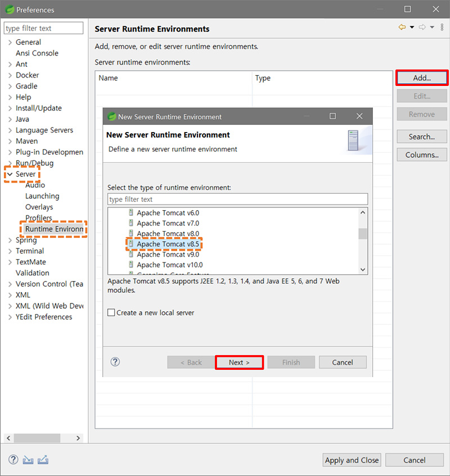The height and width of the screenshot is (476, 450).
Task: Maximize the New Server Runtime Environment dialog
Action: point(332,116)
